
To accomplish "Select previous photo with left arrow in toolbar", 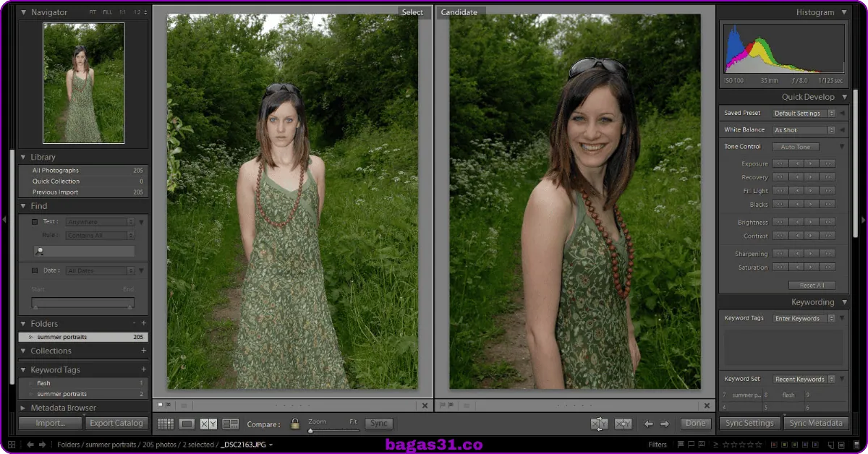I will pyautogui.click(x=649, y=424).
